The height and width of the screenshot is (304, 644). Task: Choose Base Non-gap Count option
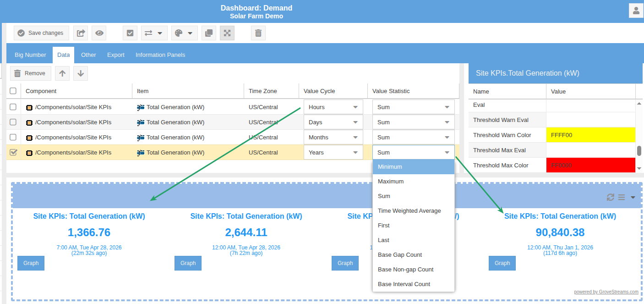pos(413,270)
